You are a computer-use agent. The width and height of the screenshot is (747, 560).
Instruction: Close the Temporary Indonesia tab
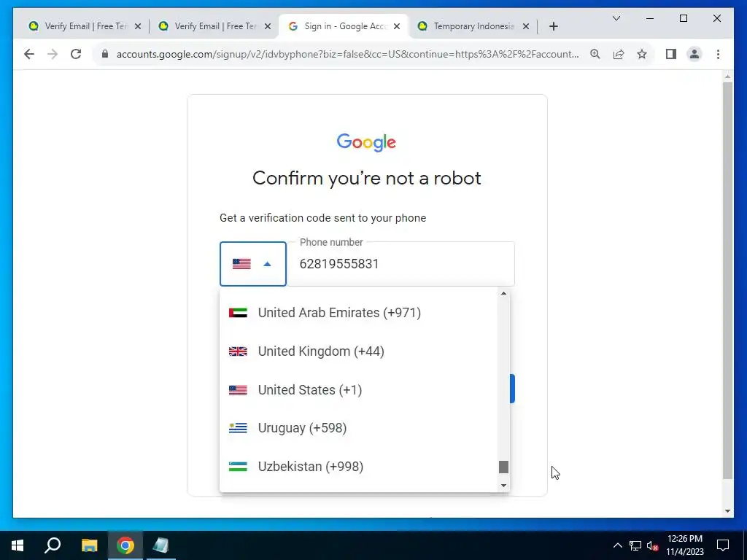click(526, 26)
